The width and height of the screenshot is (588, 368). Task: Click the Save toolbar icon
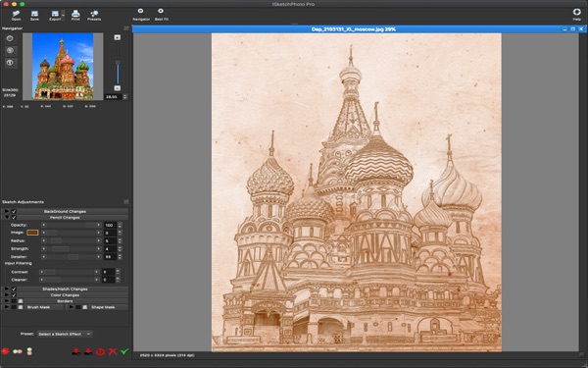pyautogui.click(x=34, y=16)
